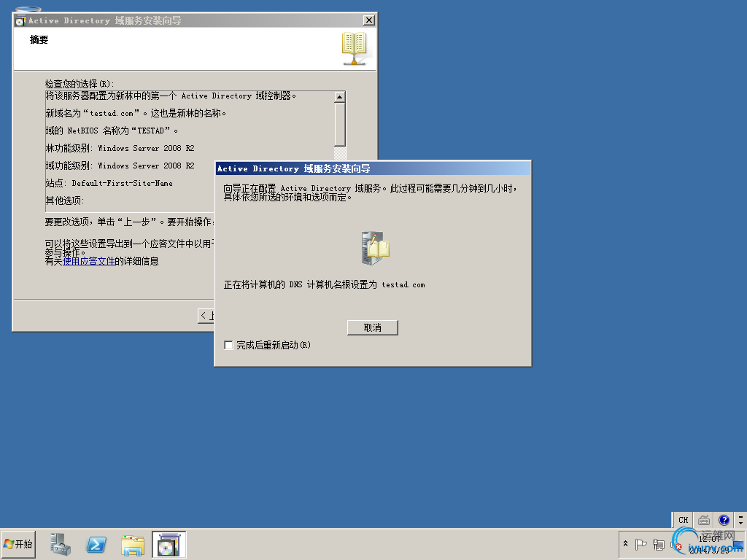This screenshot has width=747, height=560.
Task: Enable 完成后重新启动(R) checkbox
Action: pyautogui.click(x=228, y=345)
